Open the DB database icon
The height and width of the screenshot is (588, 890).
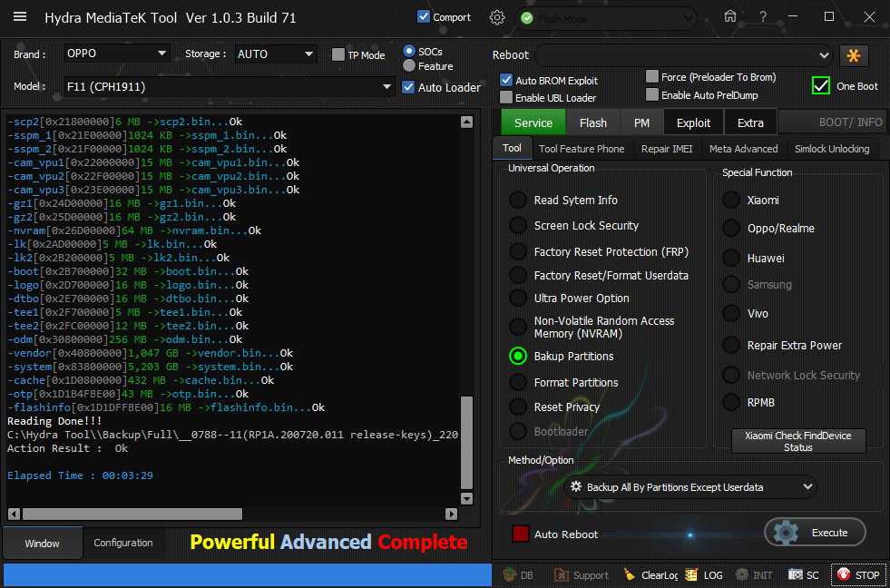tap(519, 575)
